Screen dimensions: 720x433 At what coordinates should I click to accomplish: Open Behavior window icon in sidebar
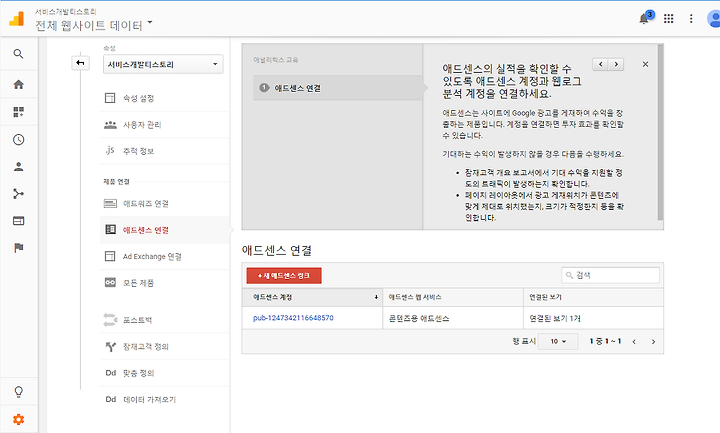18,221
